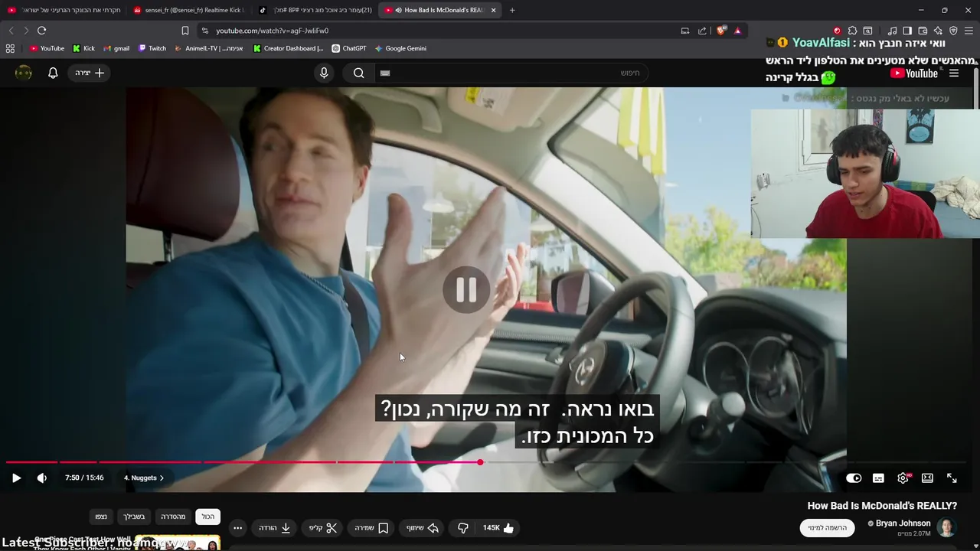Open the Kick bookmark
Image resolution: width=980 pixels, height=551 pixels.
(83, 48)
